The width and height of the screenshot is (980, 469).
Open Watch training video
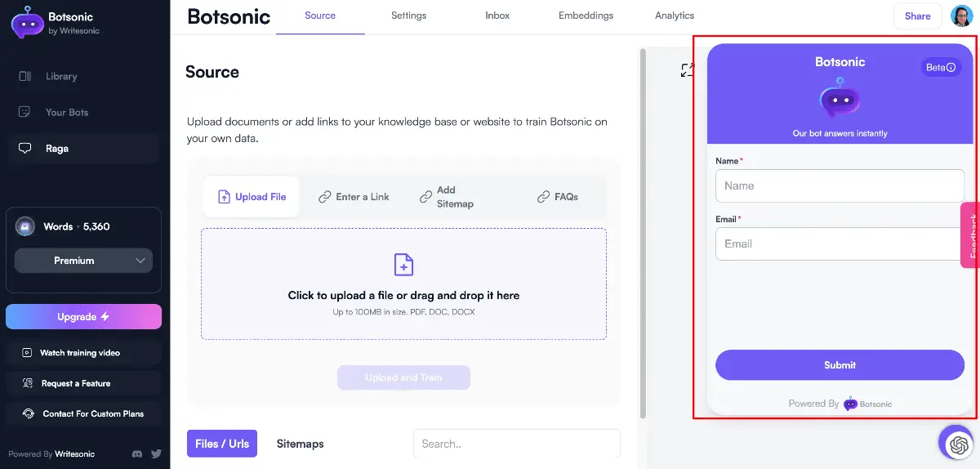point(83,353)
